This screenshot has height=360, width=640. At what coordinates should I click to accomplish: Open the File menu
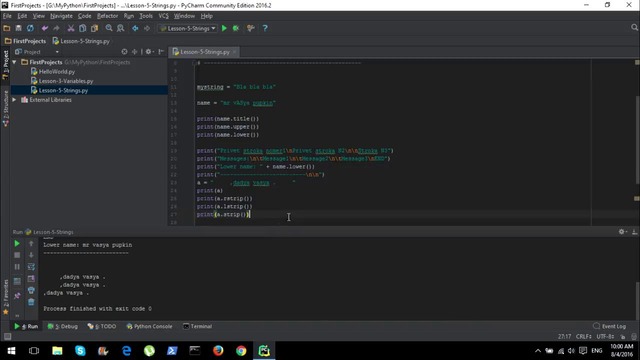point(7,16)
